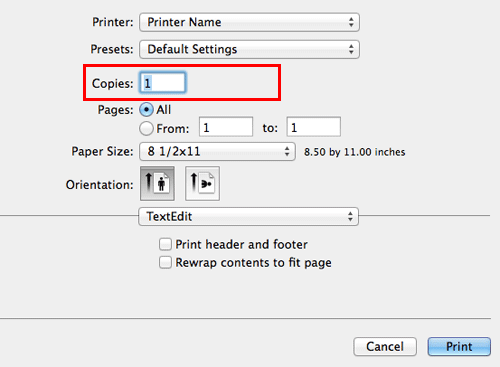Image resolution: width=500 pixels, height=367 pixels.
Task: Click the From page number field
Action: coord(226,127)
